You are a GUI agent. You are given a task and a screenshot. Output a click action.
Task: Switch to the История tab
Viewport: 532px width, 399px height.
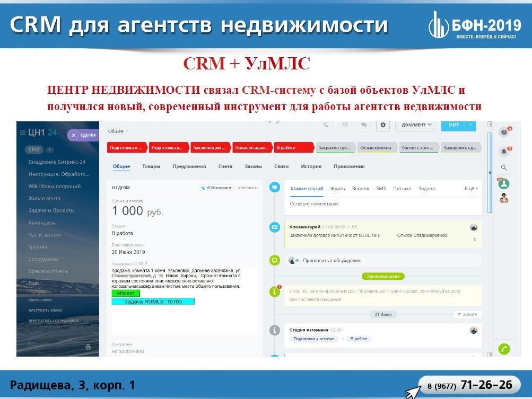(311, 166)
